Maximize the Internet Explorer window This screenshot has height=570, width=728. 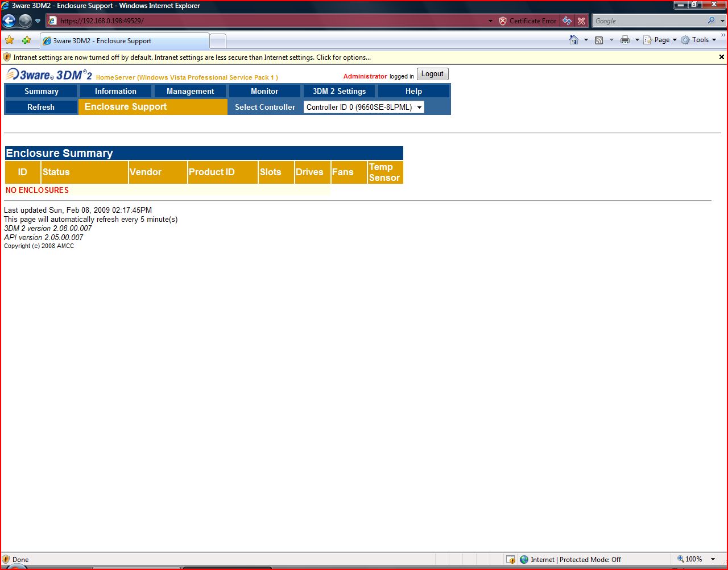(694, 5)
